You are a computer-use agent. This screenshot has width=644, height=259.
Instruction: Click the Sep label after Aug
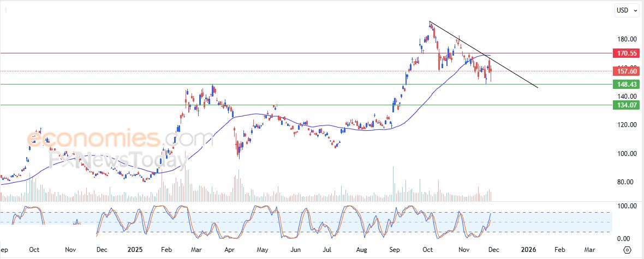394,250
